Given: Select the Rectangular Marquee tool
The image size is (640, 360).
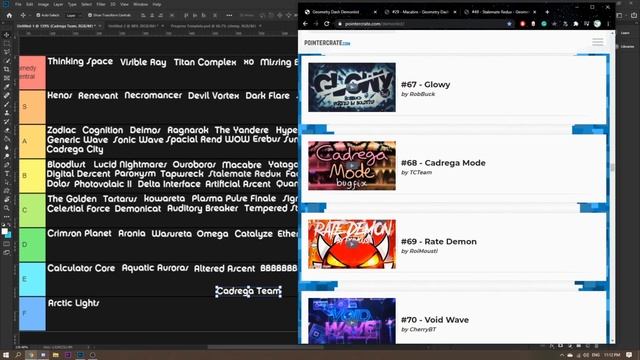Looking at the screenshot, I should click(x=7, y=43).
